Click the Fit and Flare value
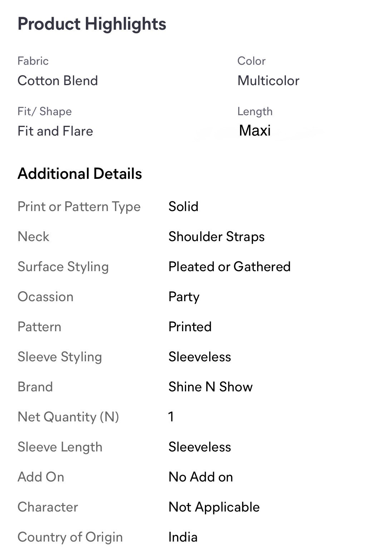This screenshot has width=392, height=553. [x=55, y=131]
